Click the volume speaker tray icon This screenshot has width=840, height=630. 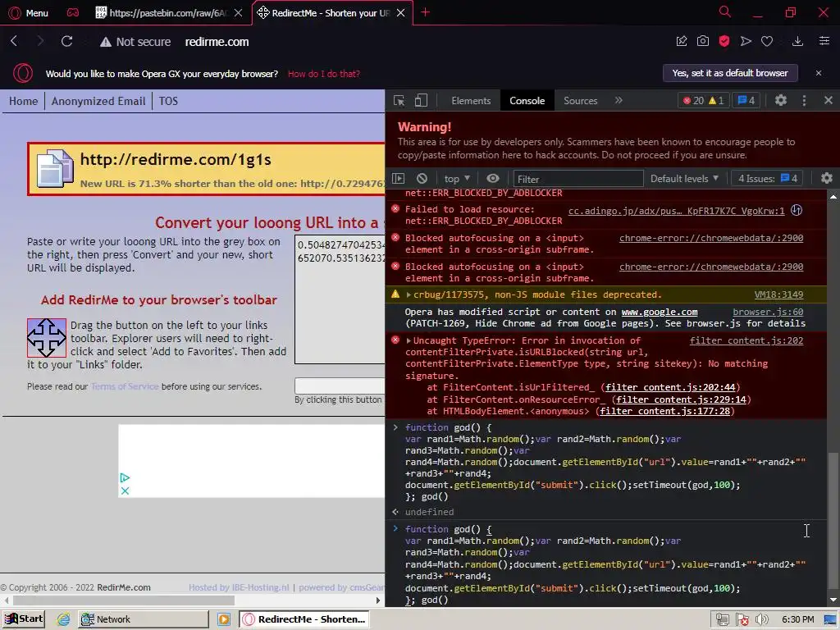click(761, 619)
